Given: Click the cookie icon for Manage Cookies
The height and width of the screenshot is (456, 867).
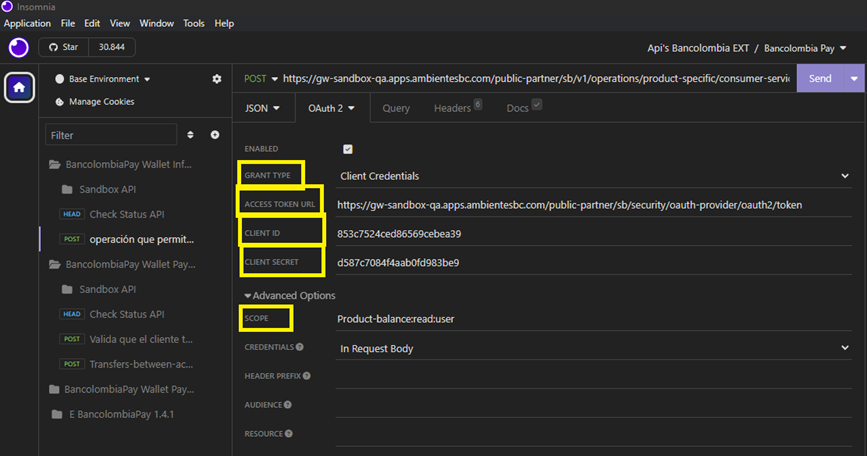Looking at the screenshot, I should (60, 102).
